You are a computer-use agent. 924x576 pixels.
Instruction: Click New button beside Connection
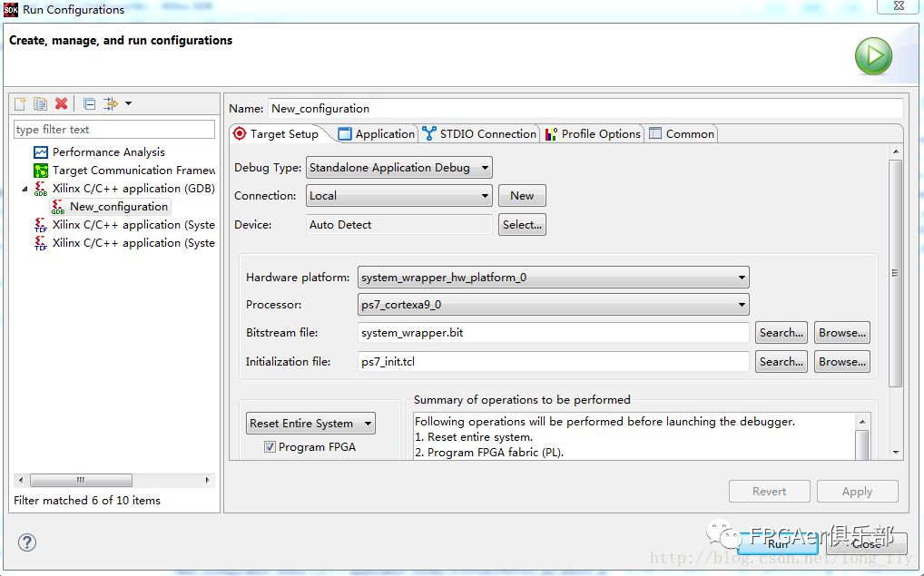click(522, 196)
